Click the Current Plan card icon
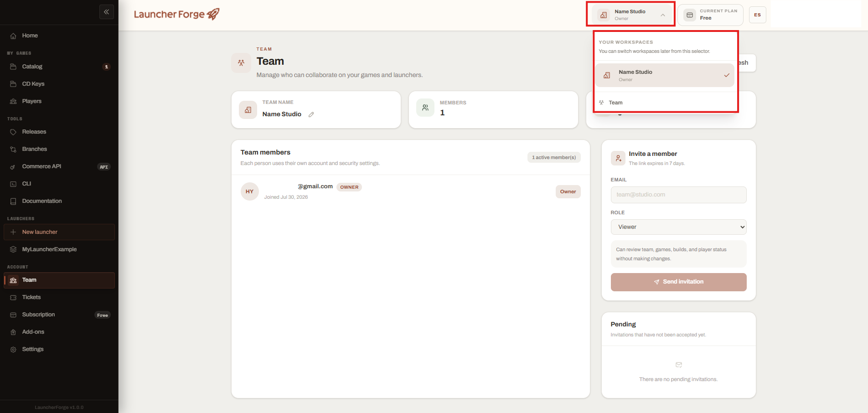868x413 pixels. point(690,15)
